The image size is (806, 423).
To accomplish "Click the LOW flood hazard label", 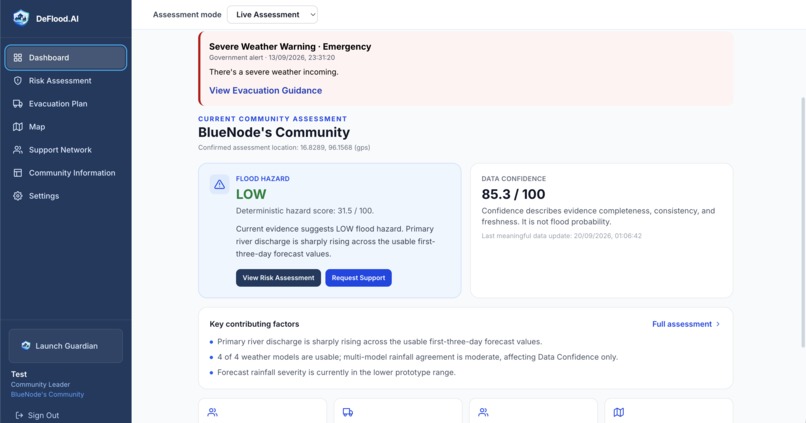I will 251,194.
